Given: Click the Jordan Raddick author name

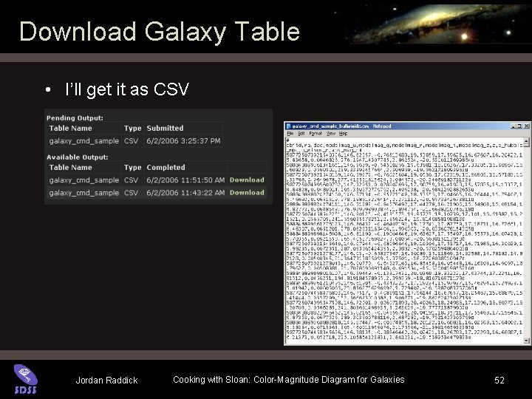Looking at the screenshot, I should click(106, 381).
